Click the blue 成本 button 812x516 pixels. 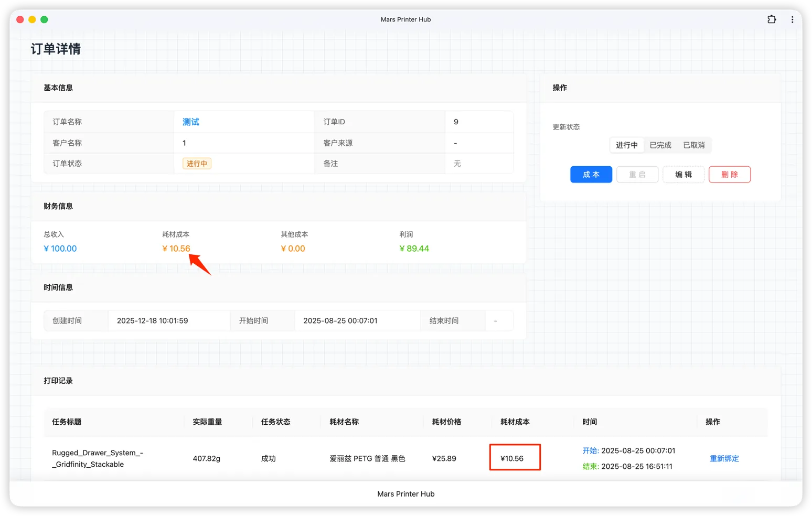point(591,174)
